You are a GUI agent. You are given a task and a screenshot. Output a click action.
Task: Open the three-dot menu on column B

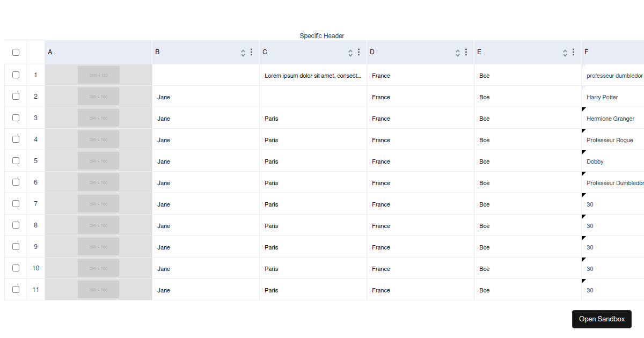(x=251, y=52)
